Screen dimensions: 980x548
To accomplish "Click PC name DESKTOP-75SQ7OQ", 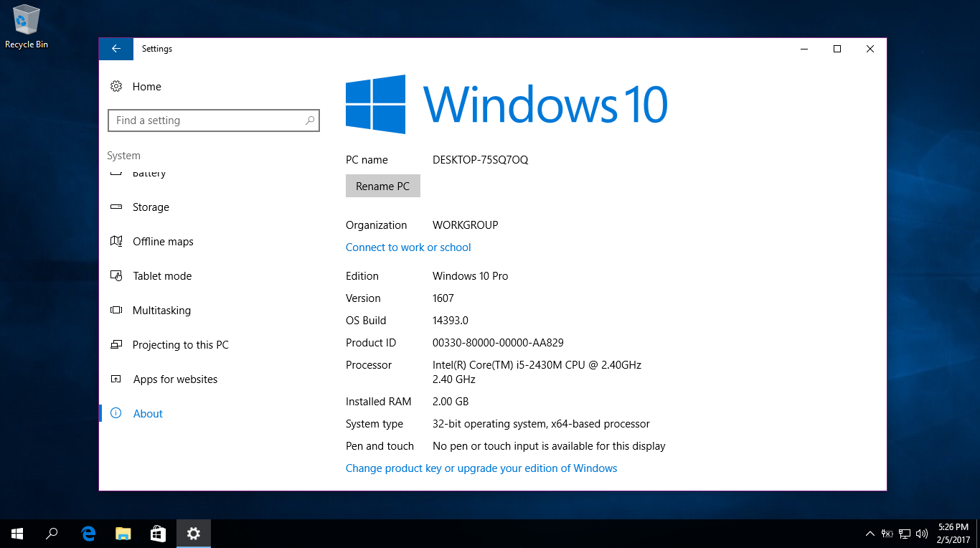I will [480, 160].
